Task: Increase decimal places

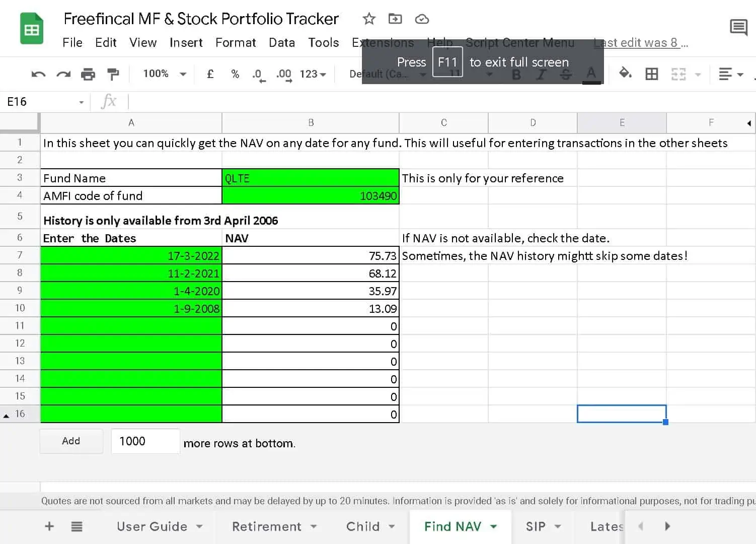Action: click(284, 75)
